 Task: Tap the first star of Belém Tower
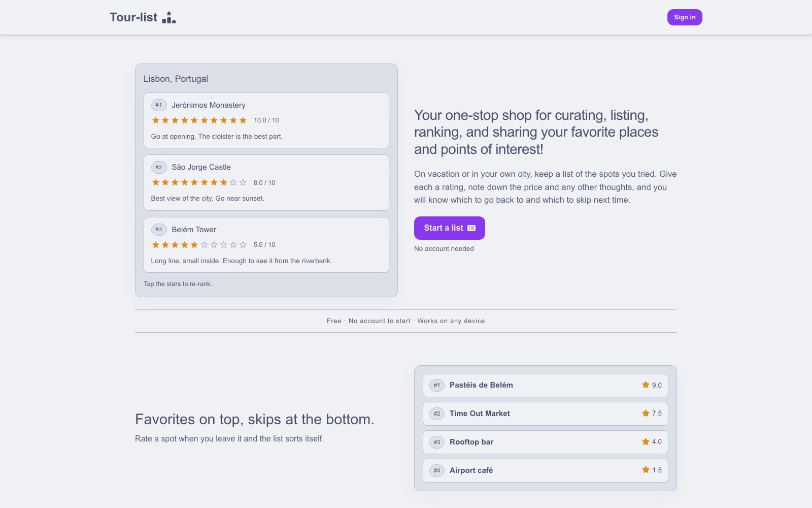pyautogui.click(x=156, y=245)
